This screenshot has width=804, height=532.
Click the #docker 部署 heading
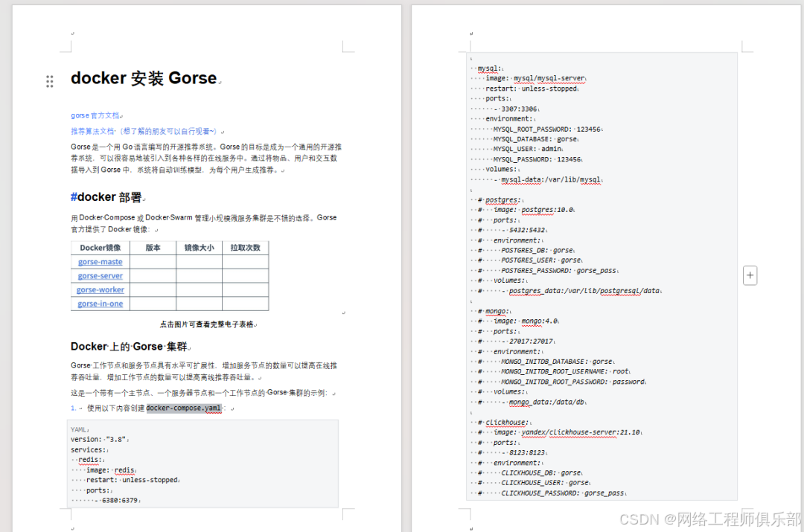tap(106, 197)
